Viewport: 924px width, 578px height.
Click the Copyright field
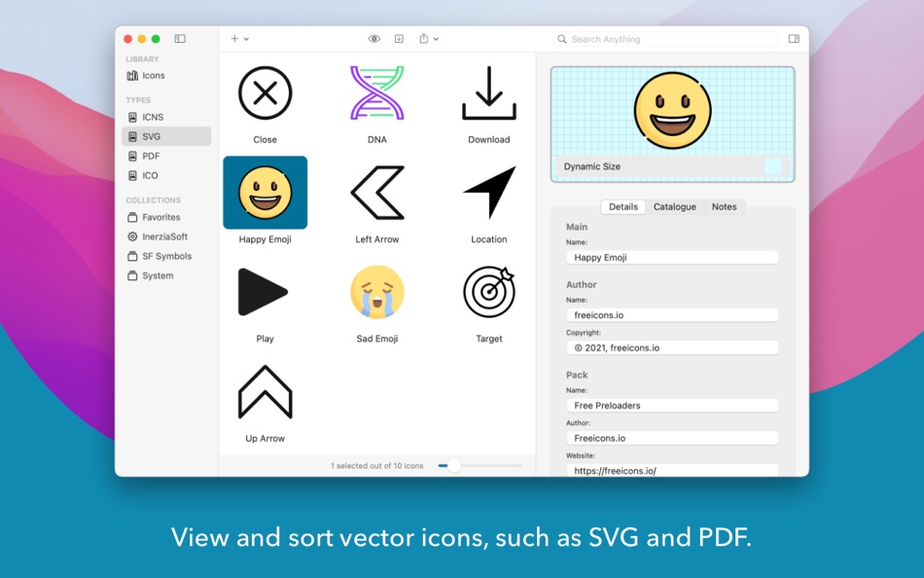click(672, 347)
